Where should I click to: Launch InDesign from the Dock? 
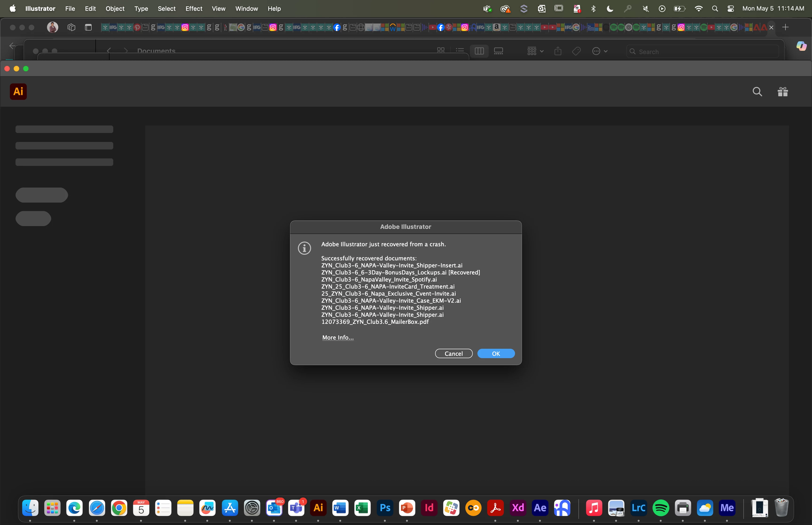pos(429,508)
